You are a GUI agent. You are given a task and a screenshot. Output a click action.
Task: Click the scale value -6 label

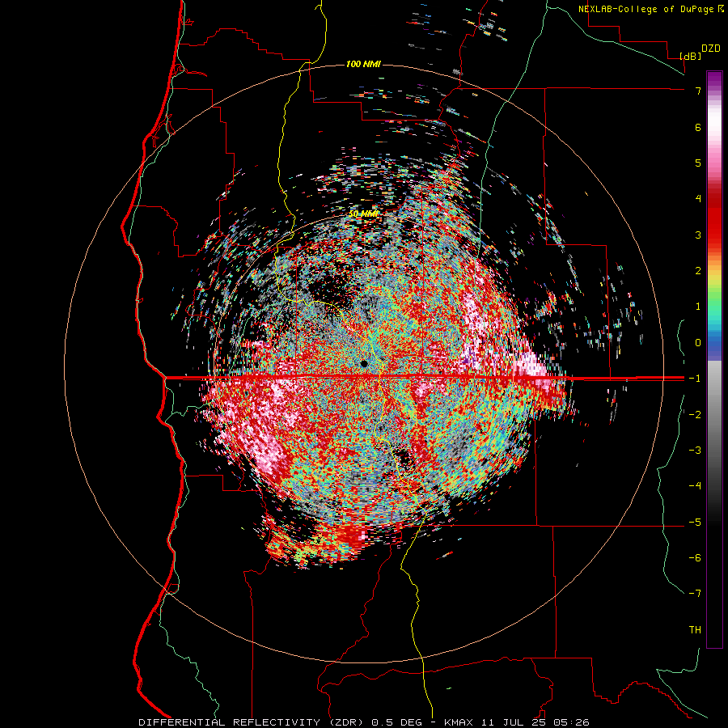(695, 557)
